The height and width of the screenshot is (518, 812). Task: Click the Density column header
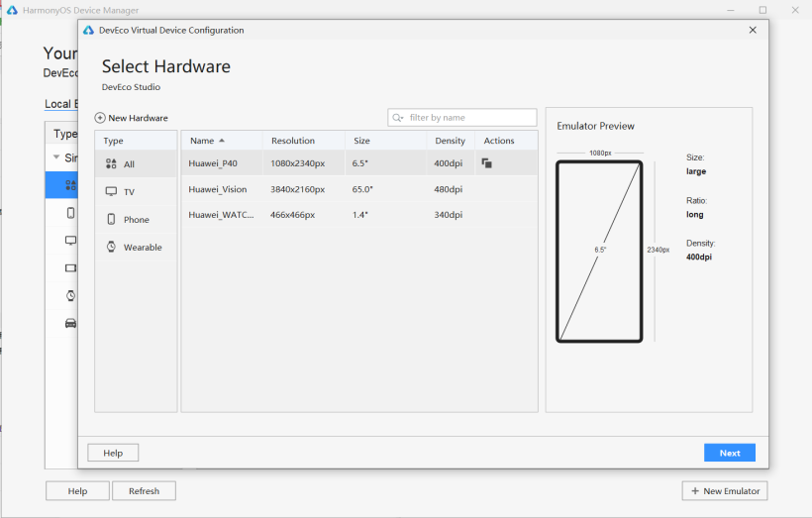coord(451,141)
